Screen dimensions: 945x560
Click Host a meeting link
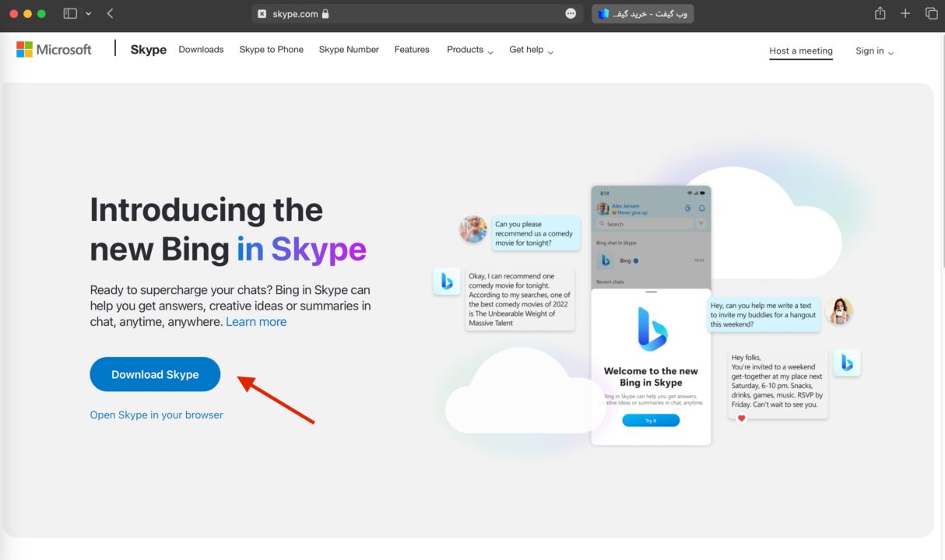pyautogui.click(x=801, y=51)
